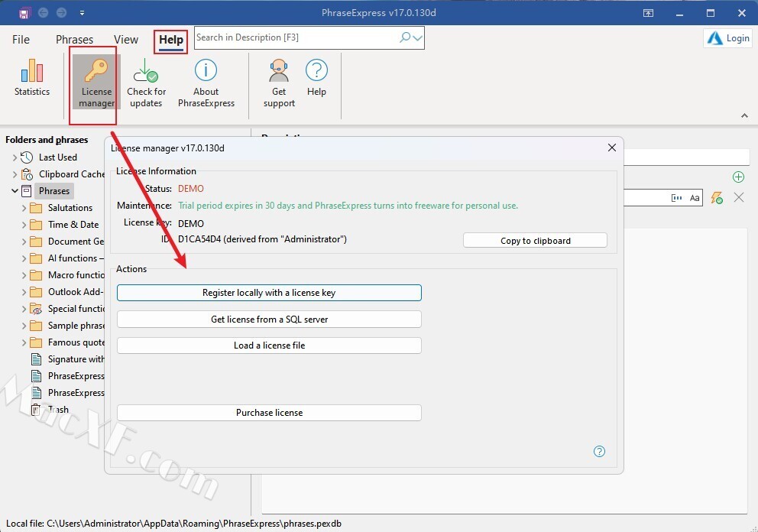Click the save icon in title bar

click(24, 13)
